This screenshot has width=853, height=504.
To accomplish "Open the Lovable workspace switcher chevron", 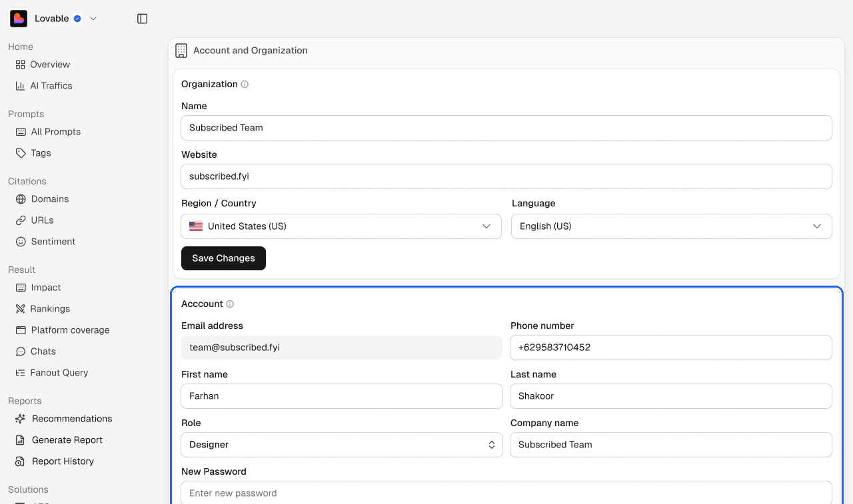I will pos(93,19).
